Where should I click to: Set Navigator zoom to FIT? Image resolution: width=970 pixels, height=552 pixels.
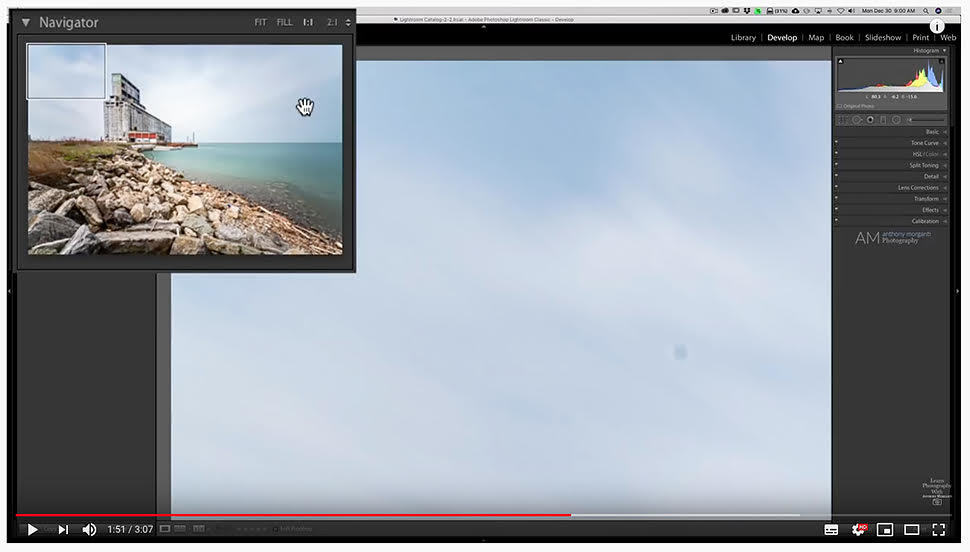click(260, 22)
